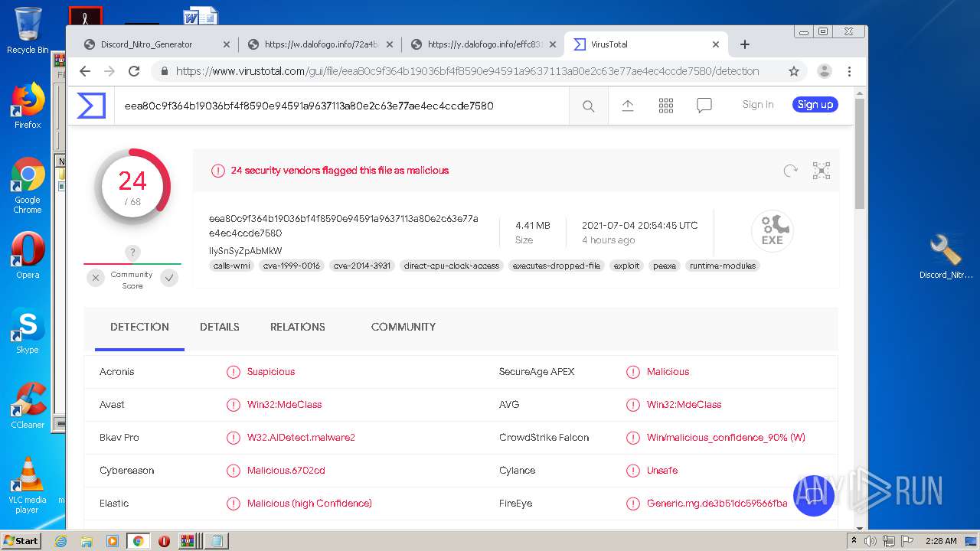
Task: Bookmark this page with star icon
Action: [794, 71]
